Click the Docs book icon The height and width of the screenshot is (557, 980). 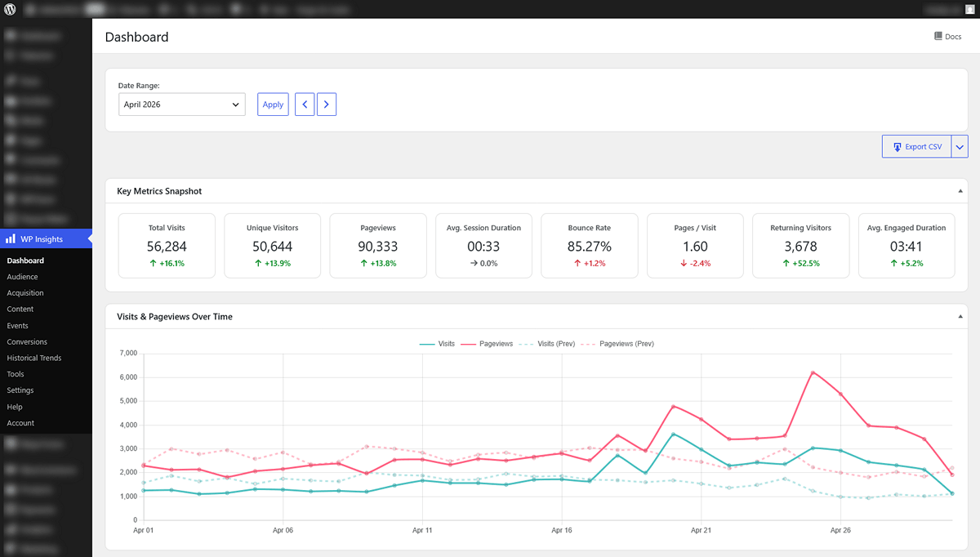(x=938, y=37)
